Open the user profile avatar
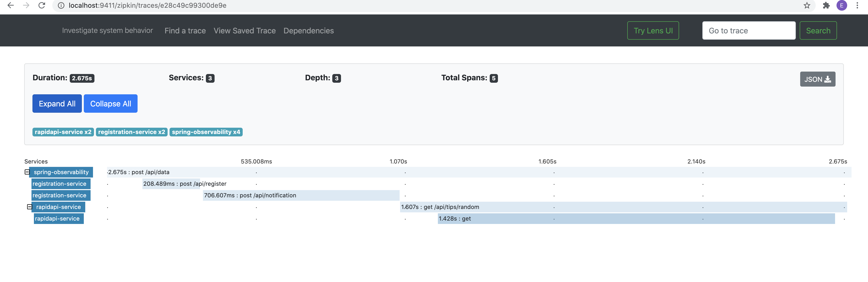The height and width of the screenshot is (282, 868). 841,5
